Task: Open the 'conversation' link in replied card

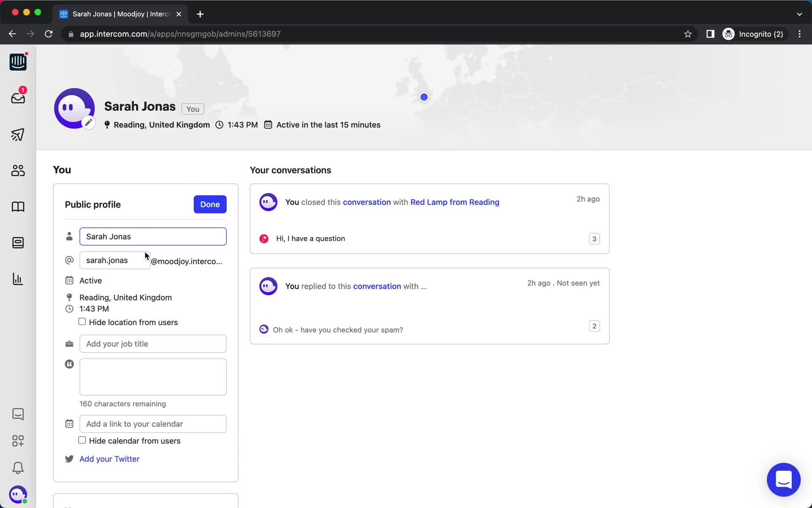Action: [x=377, y=286]
